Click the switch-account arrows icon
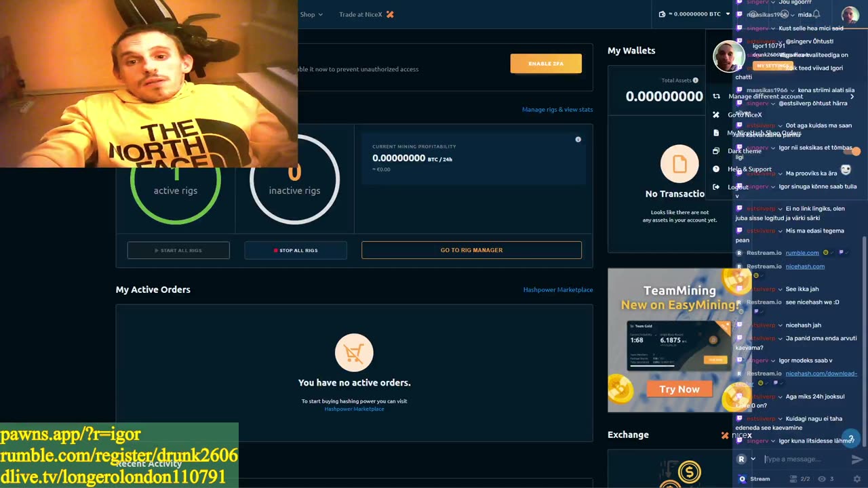 (x=716, y=96)
